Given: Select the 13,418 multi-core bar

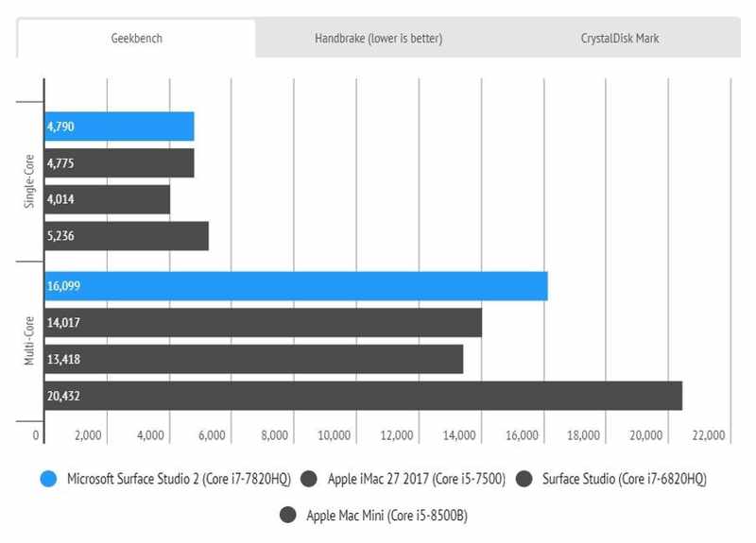Looking at the screenshot, I should [253, 359].
